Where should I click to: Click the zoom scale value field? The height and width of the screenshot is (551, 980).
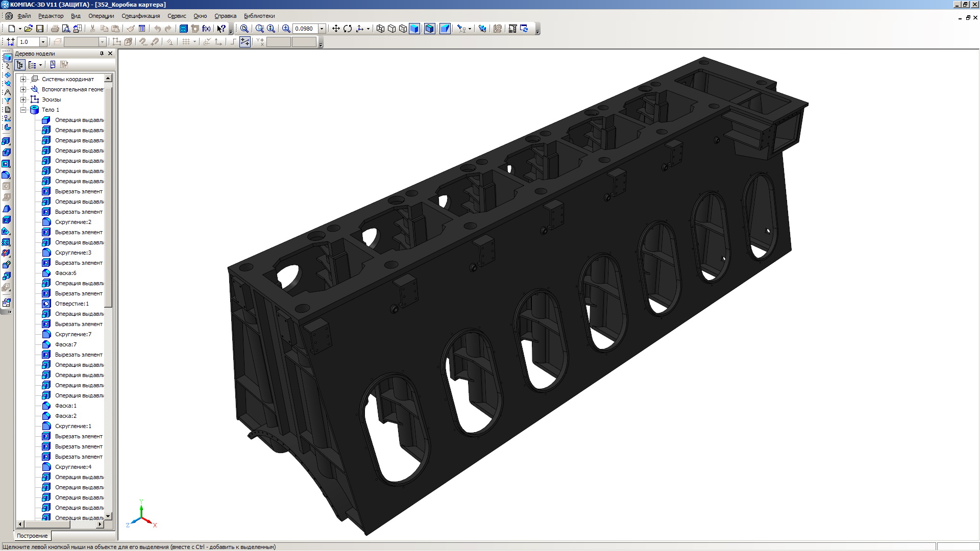(305, 29)
